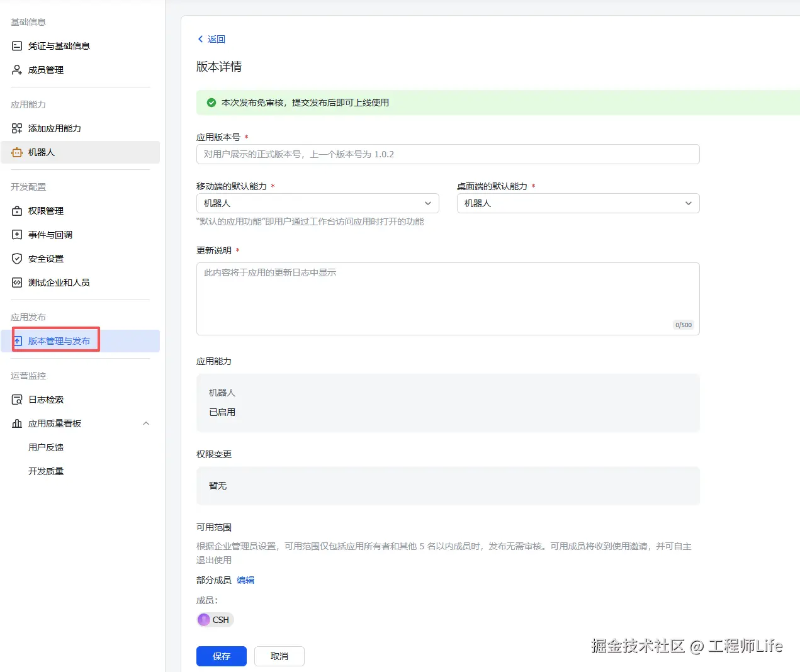
Task: Click the 添加应用能力 grid icon
Action: click(17, 128)
